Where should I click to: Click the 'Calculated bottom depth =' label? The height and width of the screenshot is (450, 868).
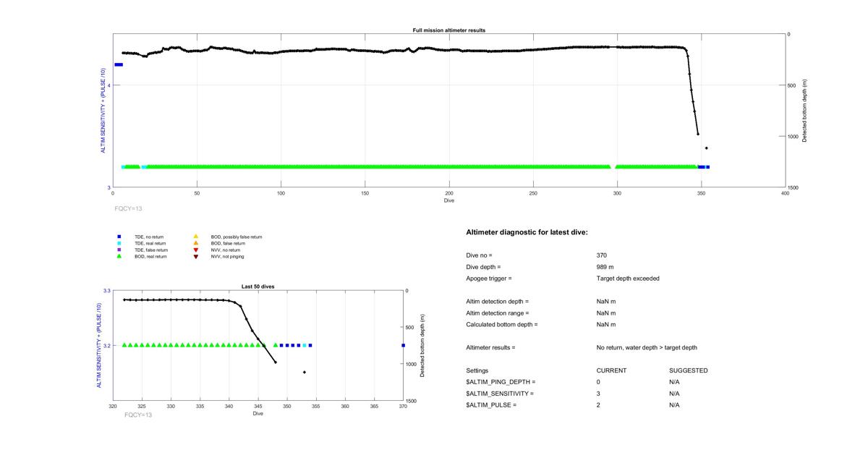pos(502,325)
